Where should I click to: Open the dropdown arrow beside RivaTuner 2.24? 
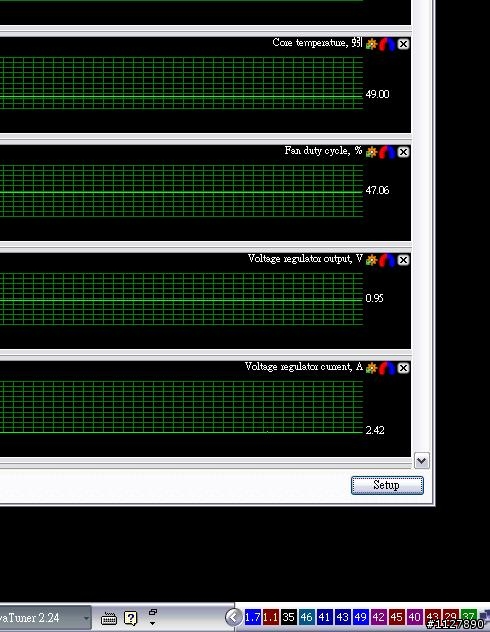[x=86, y=617]
